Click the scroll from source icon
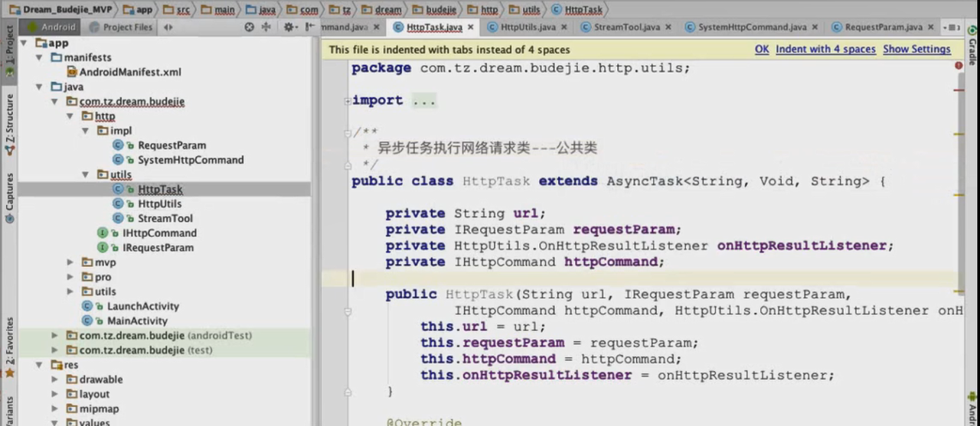This screenshot has width=980, height=426. click(x=250, y=27)
